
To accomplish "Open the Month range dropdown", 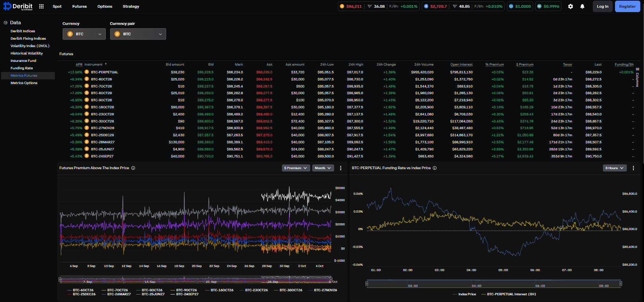I will click(x=323, y=168).
